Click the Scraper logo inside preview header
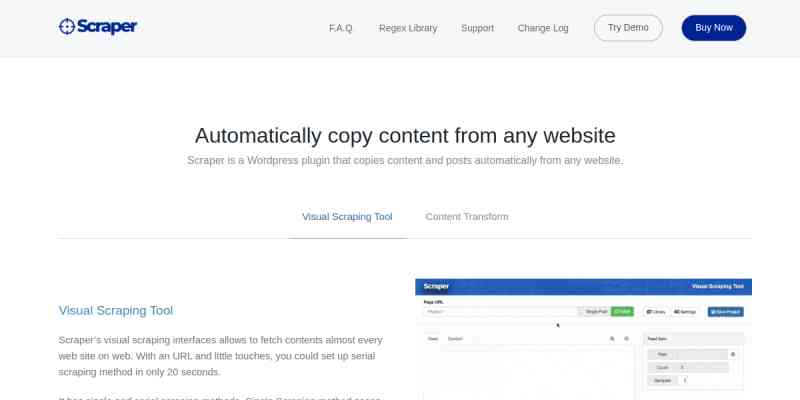 436,286
